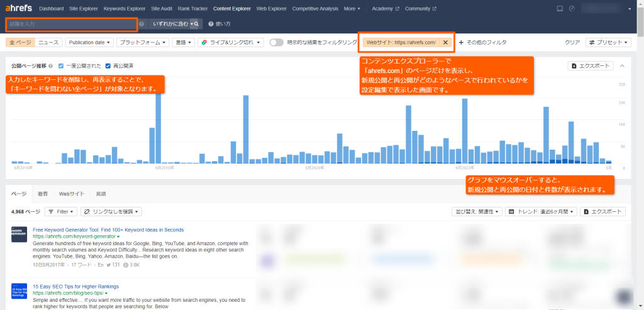The image size is (644, 310).
Task: Toggle 明示的な結果をフィルタリング switch
Action: click(277, 42)
